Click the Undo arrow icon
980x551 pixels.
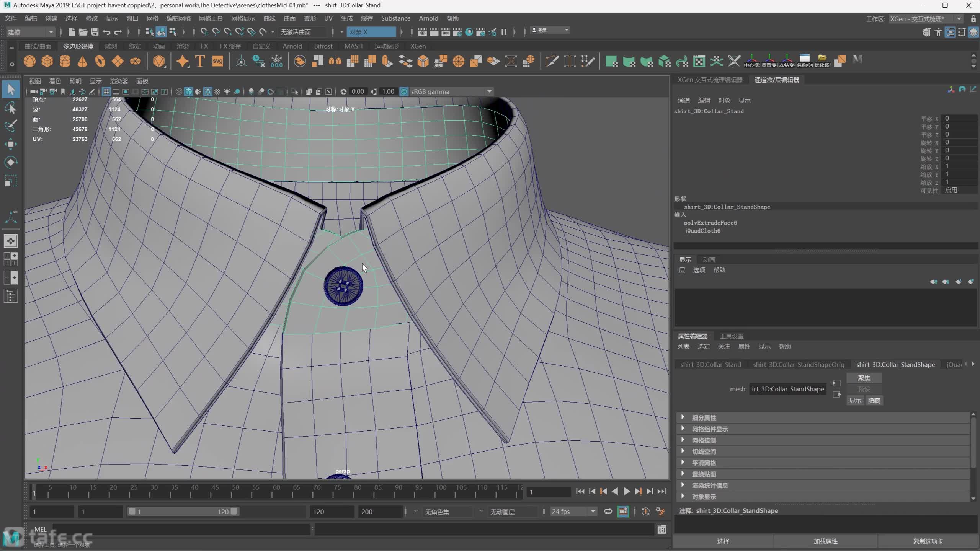coord(106,32)
